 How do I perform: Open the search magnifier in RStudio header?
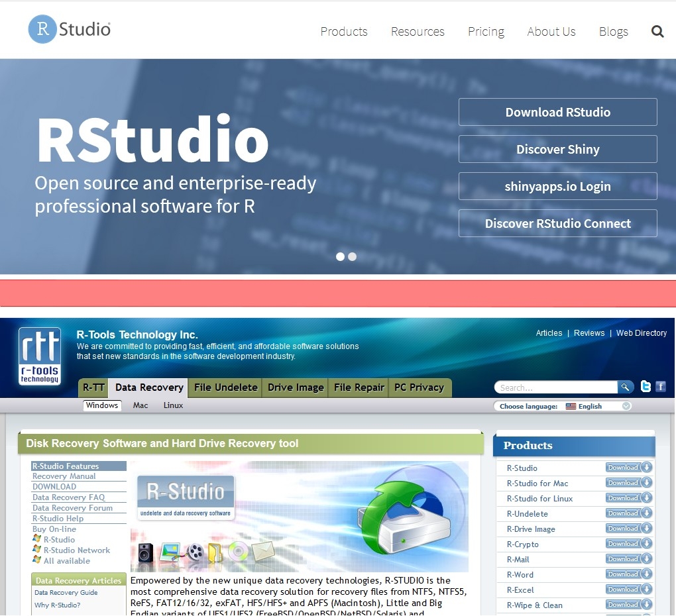657,31
